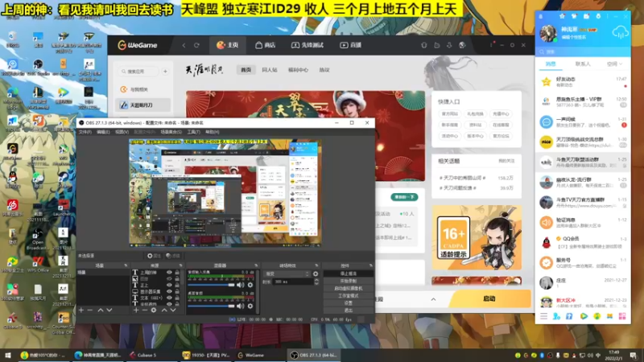Click QQ search box

point(583,51)
